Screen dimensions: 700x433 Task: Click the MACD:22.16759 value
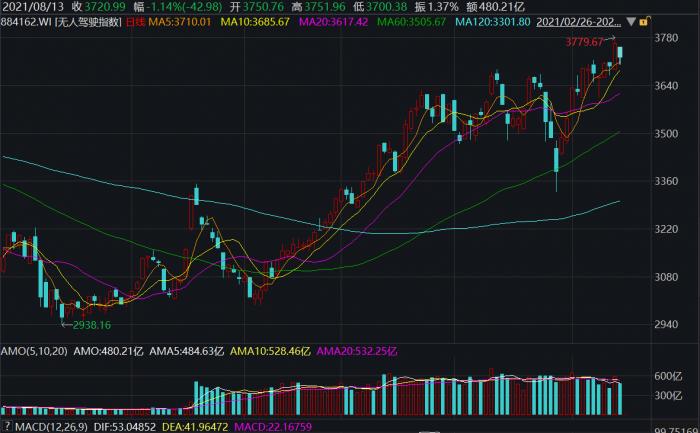(x=273, y=427)
